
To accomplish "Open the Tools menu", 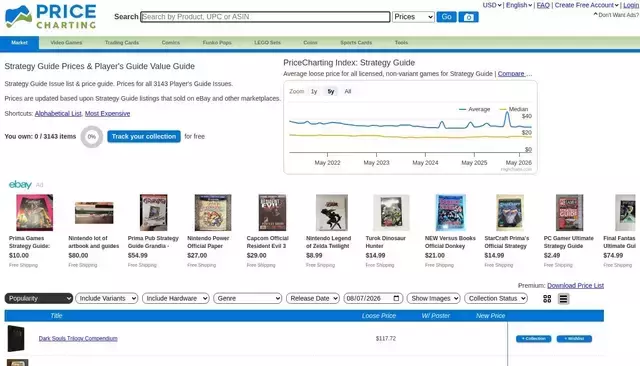I will pyautogui.click(x=401, y=42).
